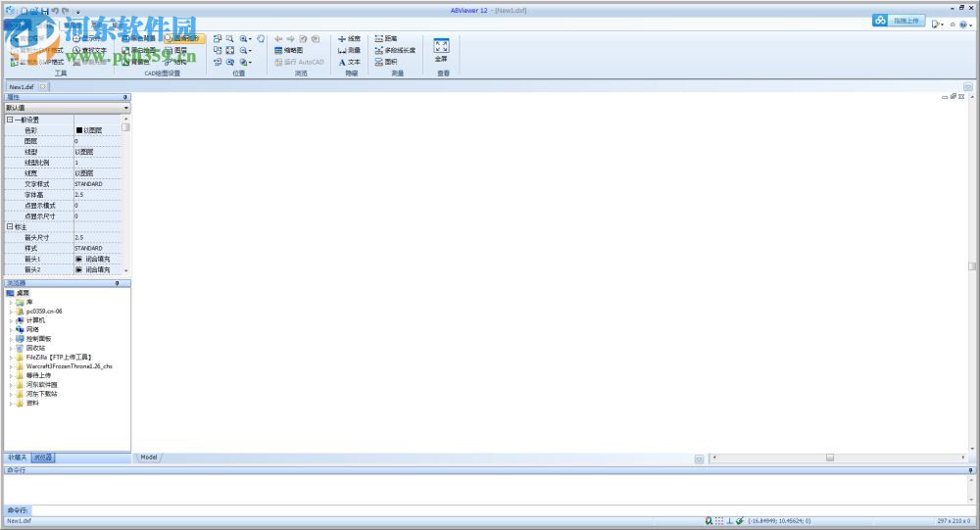Select the 距离 distance measure tool
The image size is (980, 530).
[386, 39]
